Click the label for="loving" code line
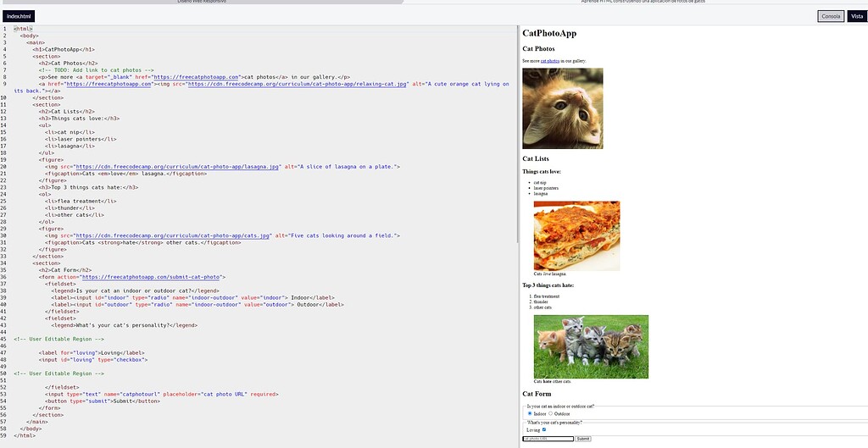The width and height of the screenshot is (868, 448). click(x=92, y=353)
